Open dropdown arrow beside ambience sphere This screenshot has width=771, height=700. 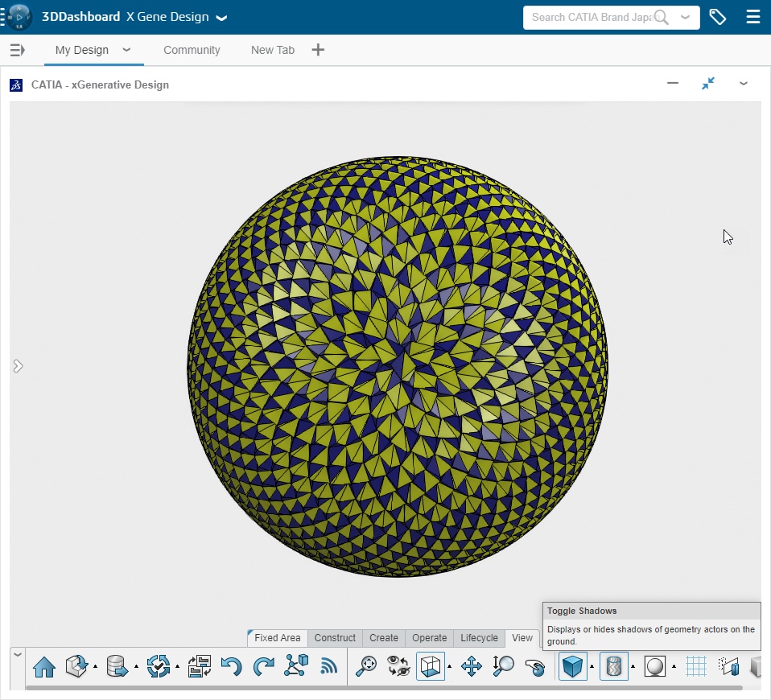674,667
